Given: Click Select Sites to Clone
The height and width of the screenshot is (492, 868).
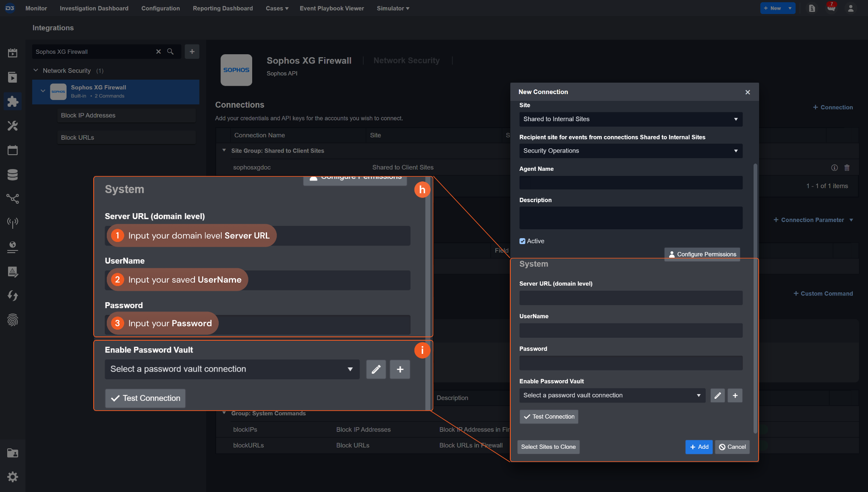Looking at the screenshot, I should pos(548,447).
